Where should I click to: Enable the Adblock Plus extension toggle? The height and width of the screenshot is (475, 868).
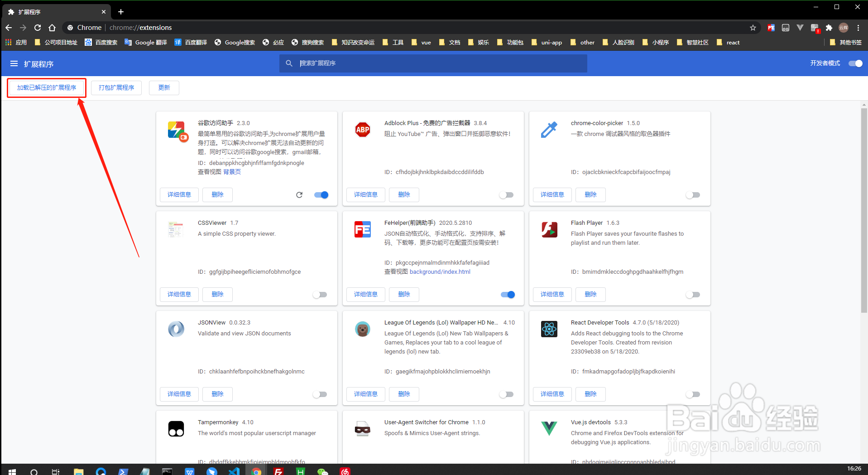(506, 195)
